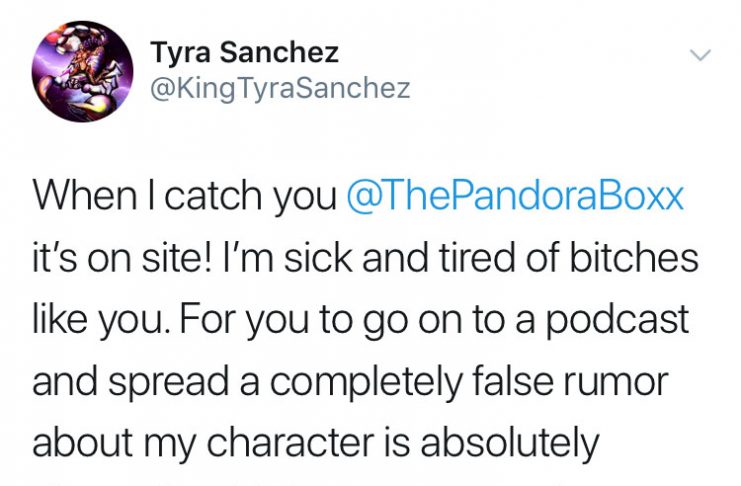Click the line 'about my character is absolutely'
Viewport: 741px width, 486px height.
316,443
